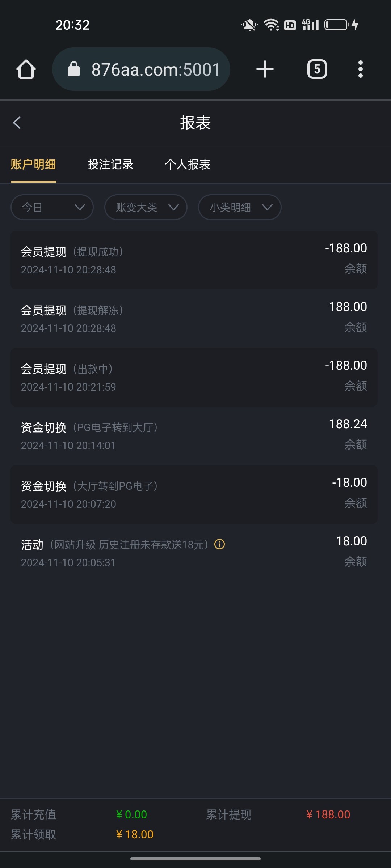Screen dimensions: 391x868
Task: Open the 出款中 withdrawal record
Action: tap(194, 377)
